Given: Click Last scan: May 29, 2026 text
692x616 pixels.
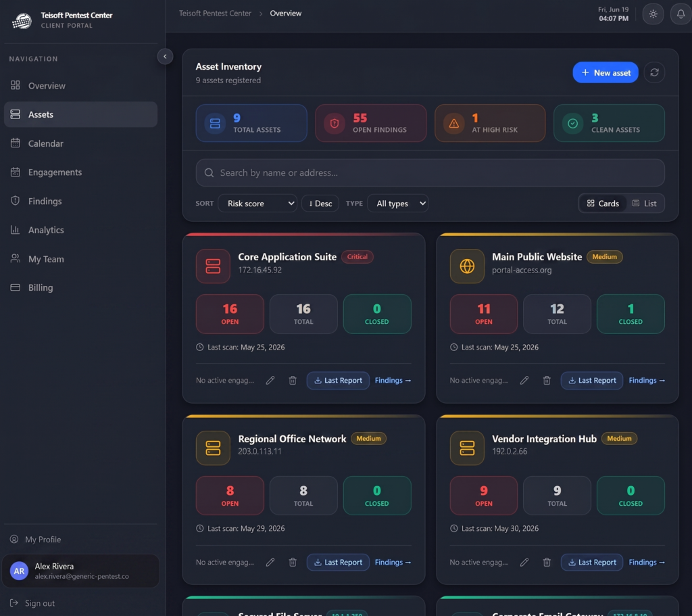Looking at the screenshot, I should pos(246,529).
